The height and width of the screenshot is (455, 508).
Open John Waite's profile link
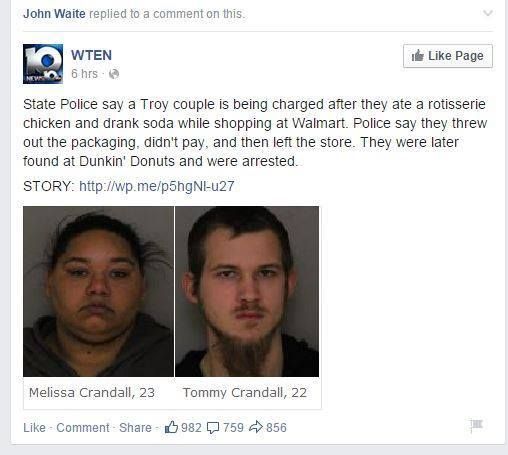54,14
